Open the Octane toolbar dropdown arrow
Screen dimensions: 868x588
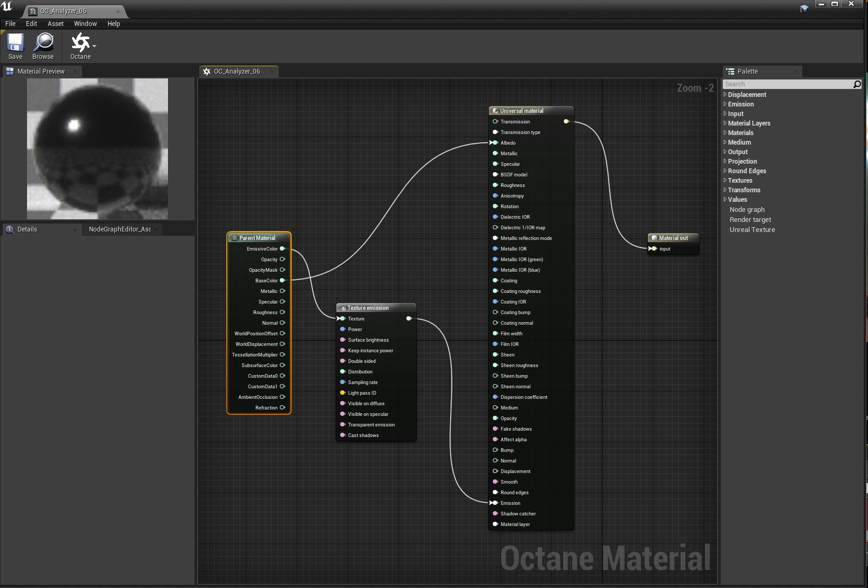(x=94, y=46)
